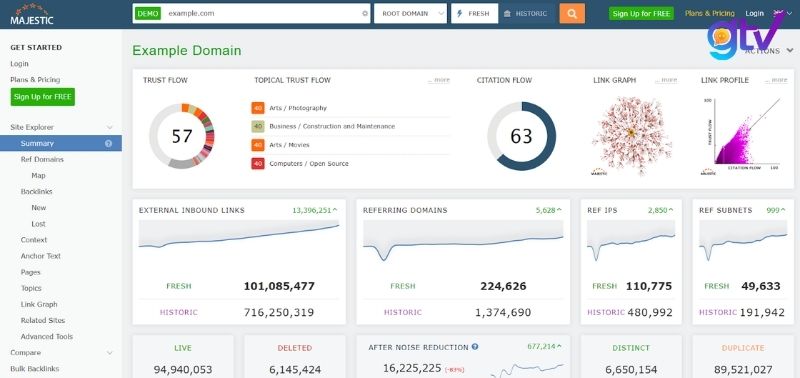Click the Majestic logo
This screenshot has width=800, height=378.
click(x=32, y=15)
